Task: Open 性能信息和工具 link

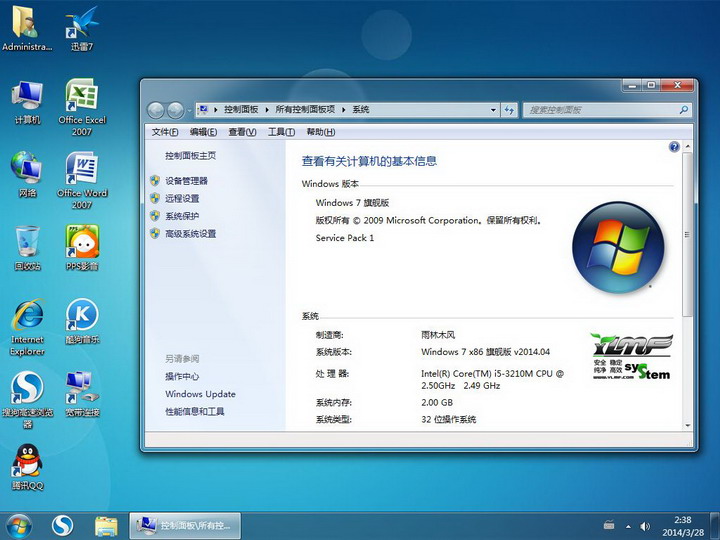Action: click(x=195, y=411)
